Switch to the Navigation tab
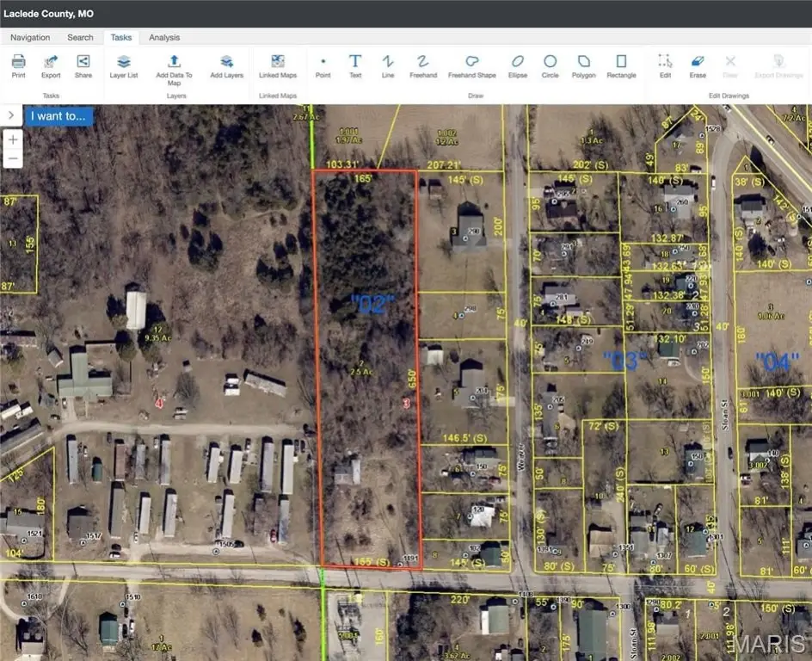 coord(30,37)
